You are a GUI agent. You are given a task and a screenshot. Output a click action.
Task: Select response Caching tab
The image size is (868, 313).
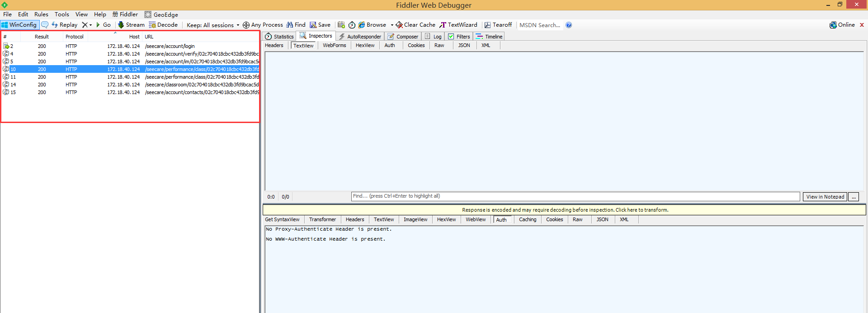pyautogui.click(x=528, y=219)
